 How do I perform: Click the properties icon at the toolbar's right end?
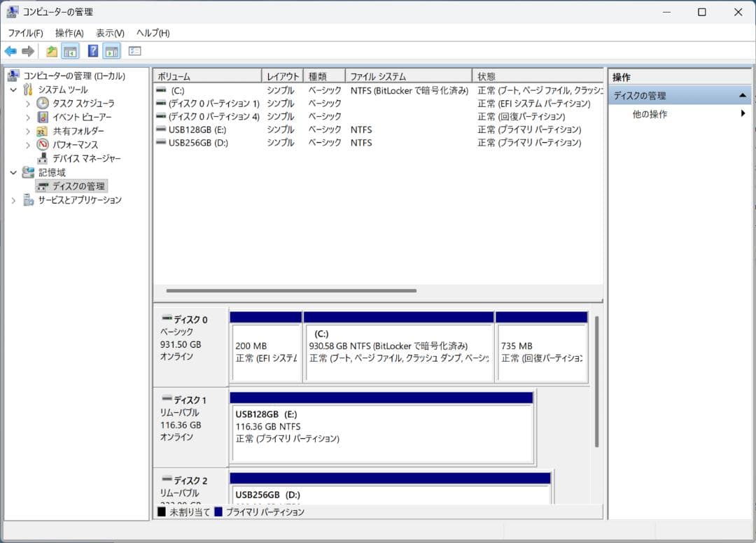coord(133,50)
